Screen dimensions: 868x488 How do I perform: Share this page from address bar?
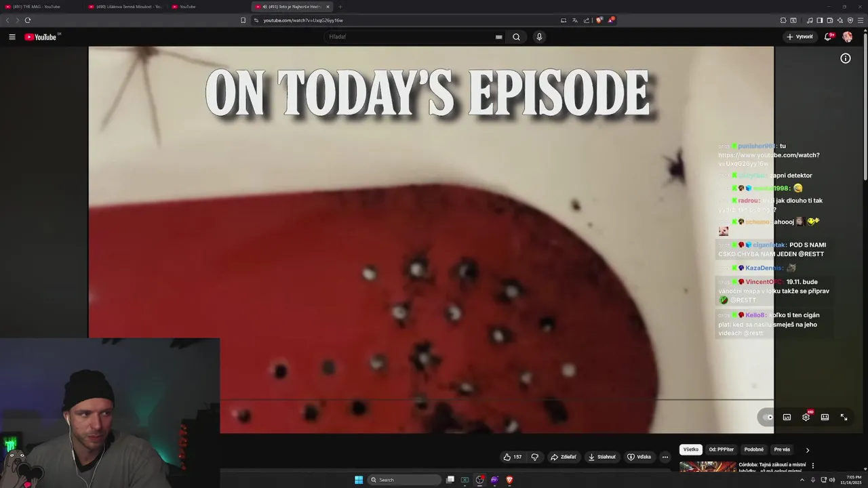[587, 20]
